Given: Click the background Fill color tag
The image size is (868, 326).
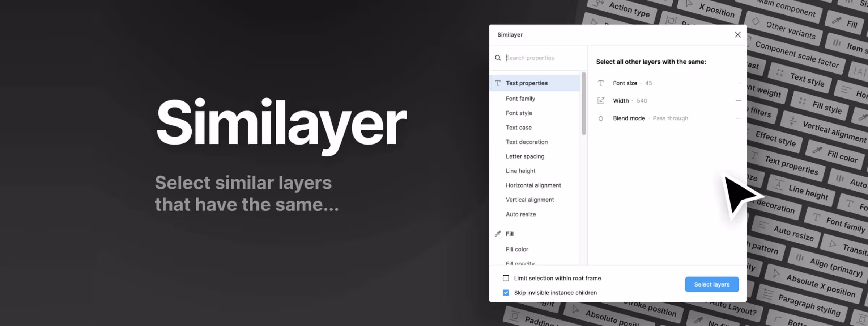Looking at the screenshot, I should [x=835, y=155].
